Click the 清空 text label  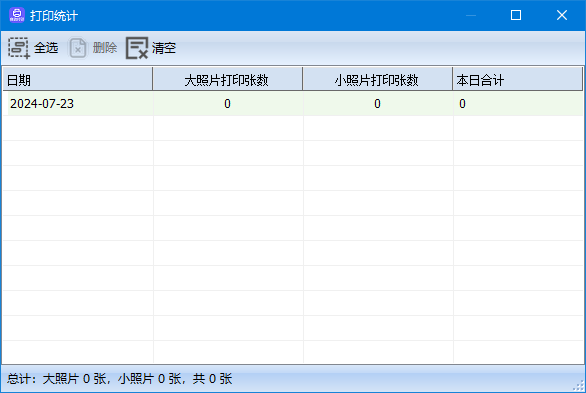[164, 48]
